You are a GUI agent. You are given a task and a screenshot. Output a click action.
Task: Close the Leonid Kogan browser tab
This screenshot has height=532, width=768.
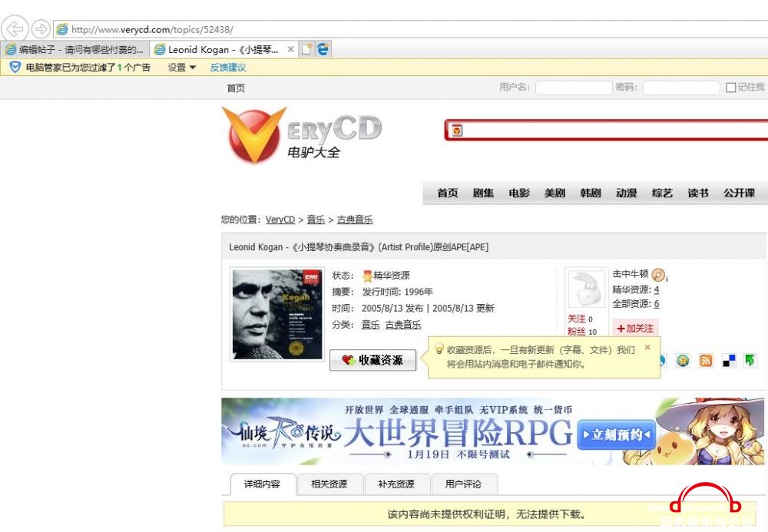[x=290, y=49]
